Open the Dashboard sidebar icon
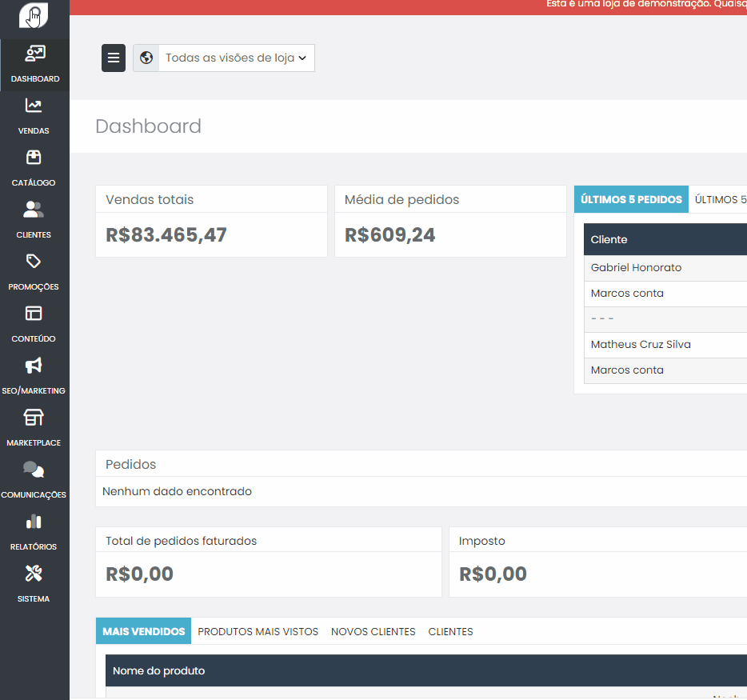747x700 pixels. coord(34,54)
